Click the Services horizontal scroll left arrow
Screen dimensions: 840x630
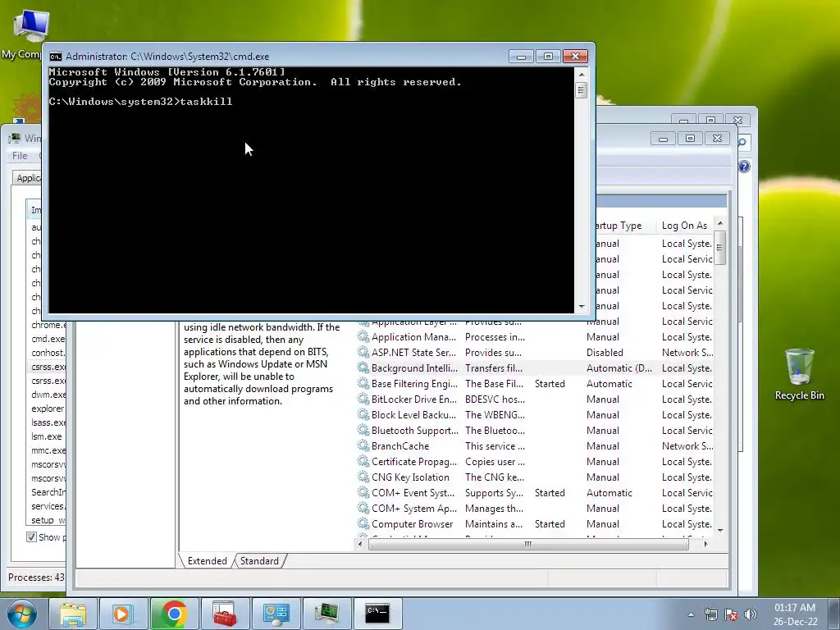[x=360, y=545]
